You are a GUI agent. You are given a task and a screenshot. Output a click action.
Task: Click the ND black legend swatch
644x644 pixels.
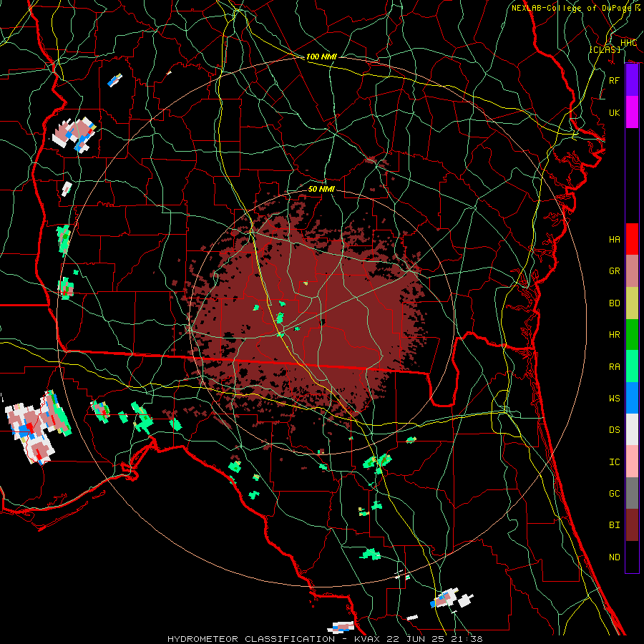click(x=632, y=557)
